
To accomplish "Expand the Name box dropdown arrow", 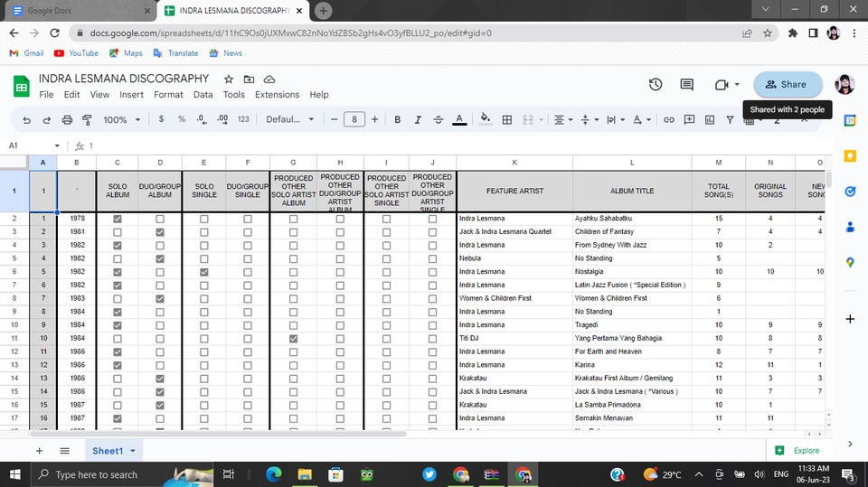I will tap(56, 145).
